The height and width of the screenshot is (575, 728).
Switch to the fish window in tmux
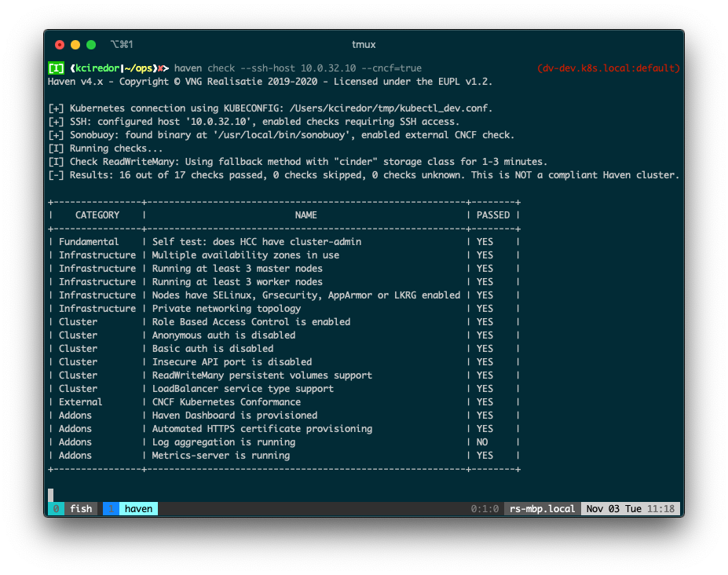click(x=81, y=508)
